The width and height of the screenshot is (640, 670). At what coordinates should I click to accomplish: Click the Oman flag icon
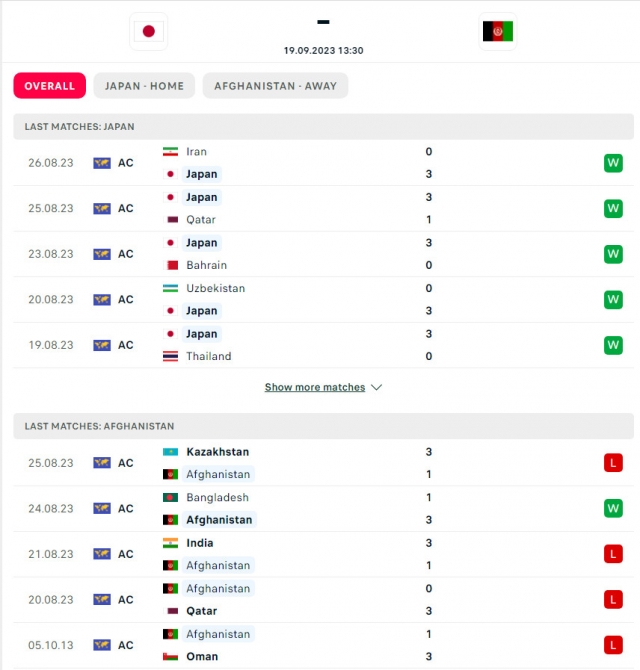pos(170,656)
